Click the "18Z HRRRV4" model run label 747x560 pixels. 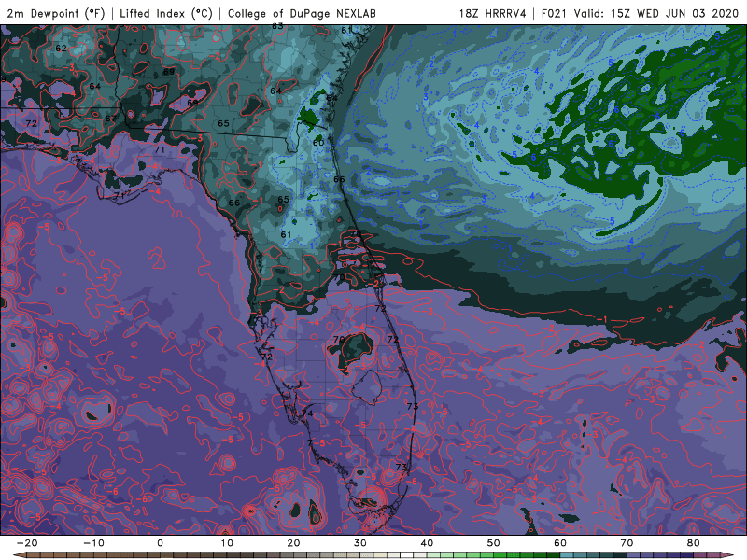[493, 13]
